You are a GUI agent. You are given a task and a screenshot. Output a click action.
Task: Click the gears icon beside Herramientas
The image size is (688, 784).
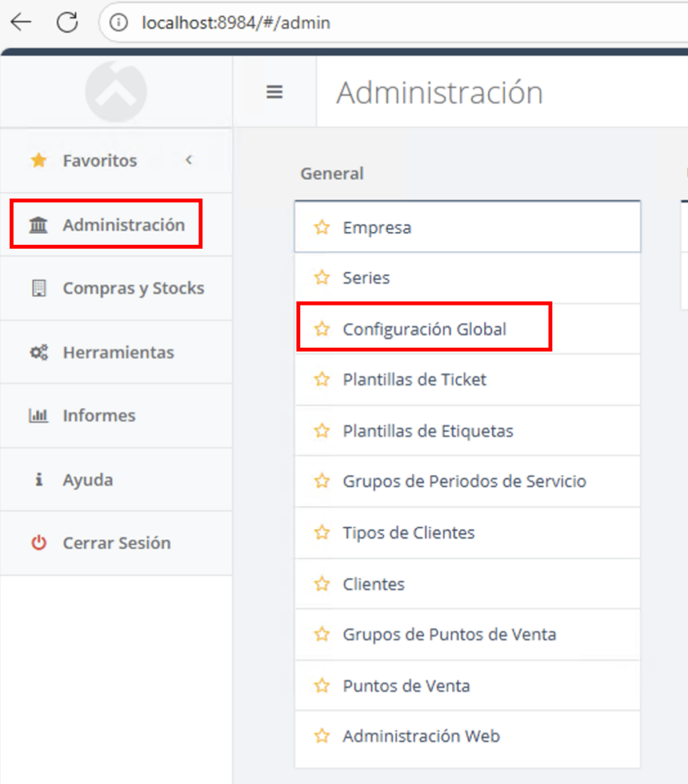pos(38,352)
